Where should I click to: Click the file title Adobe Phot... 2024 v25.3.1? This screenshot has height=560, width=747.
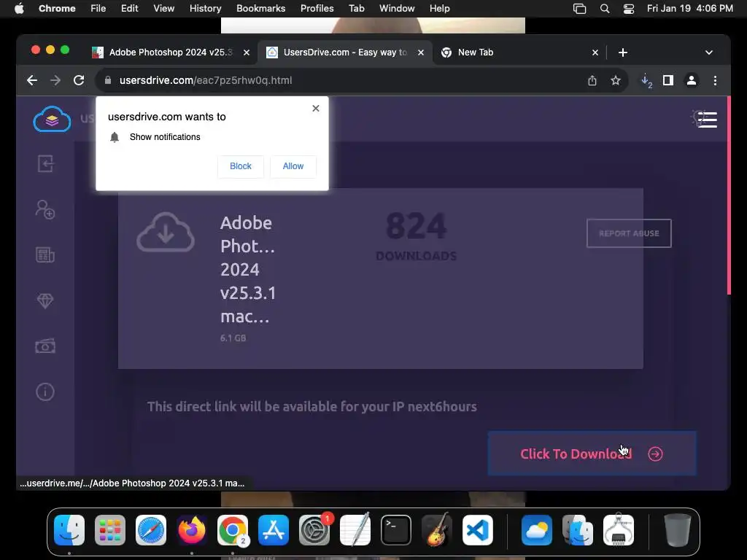coord(248,270)
